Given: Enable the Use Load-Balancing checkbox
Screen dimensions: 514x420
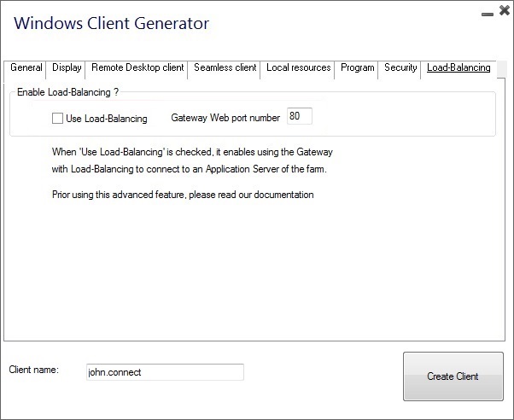Looking at the screenshot, I should [58, 119].
